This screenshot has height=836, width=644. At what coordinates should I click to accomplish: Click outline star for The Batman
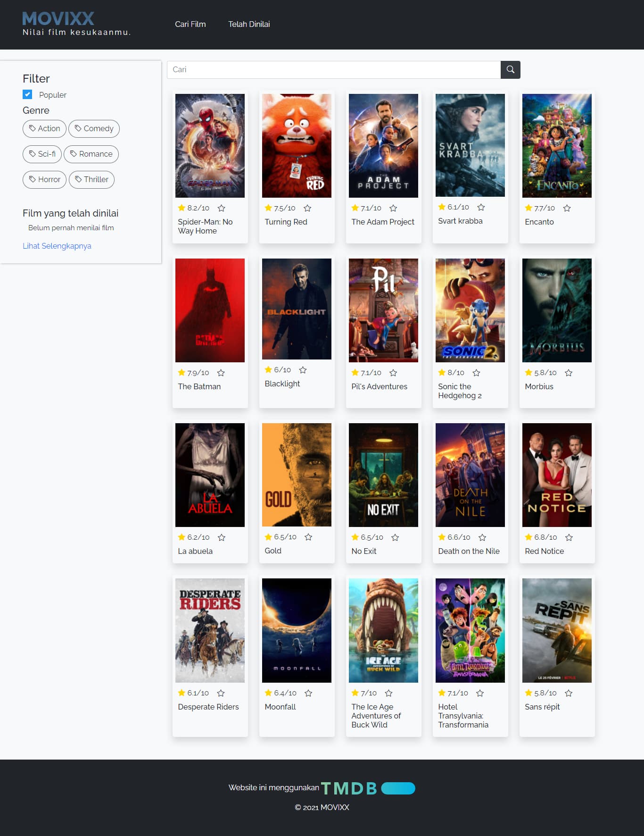pos(221,373)
